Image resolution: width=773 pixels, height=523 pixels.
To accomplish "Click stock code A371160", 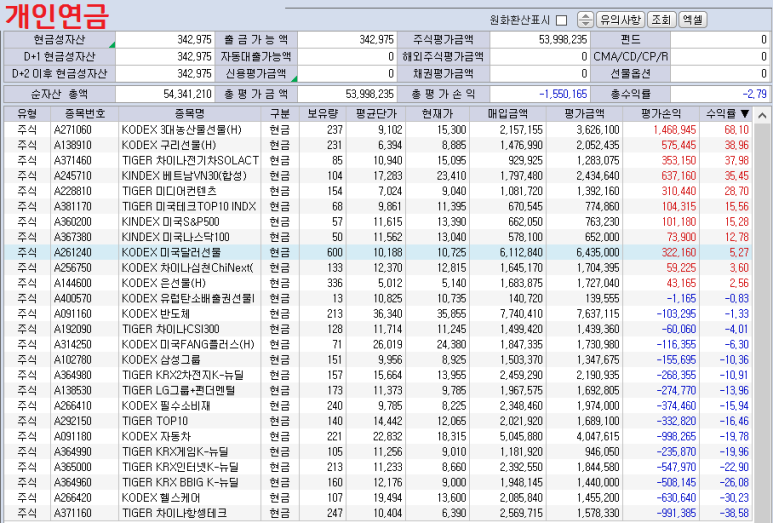I will [x=72, y=513].
